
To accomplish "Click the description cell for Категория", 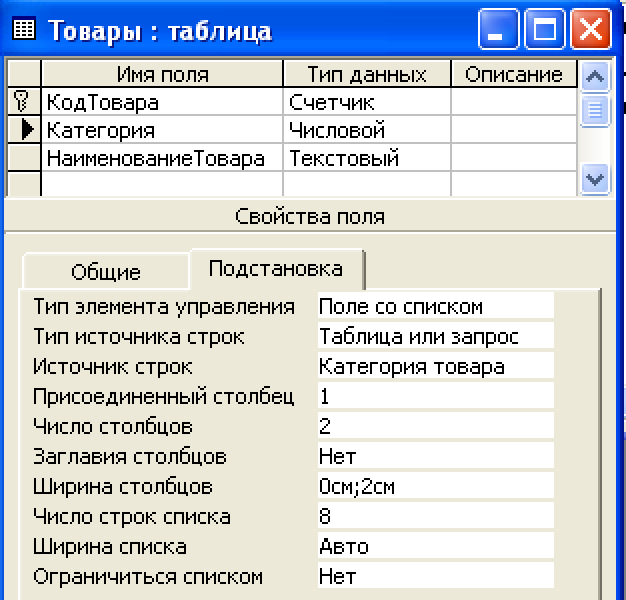I will click(x=514, y=129).
